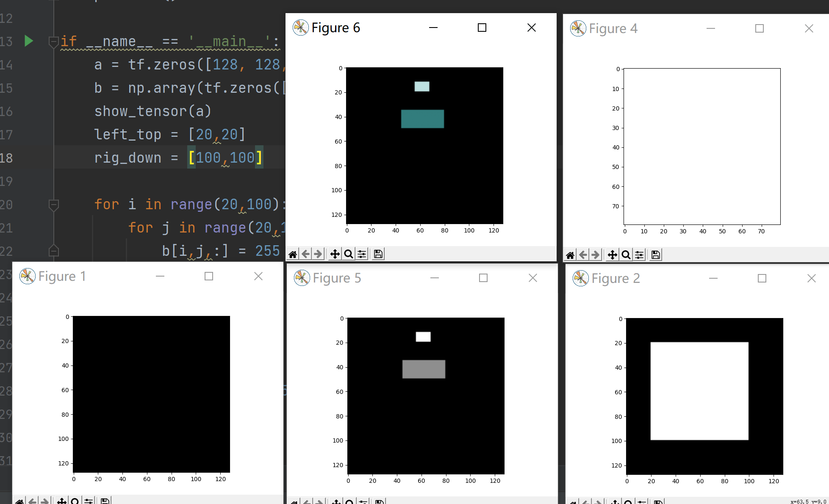Click the black image in Figure 1 plot
The height and width of the screenshot is (504, 829).
coord(151,394)
